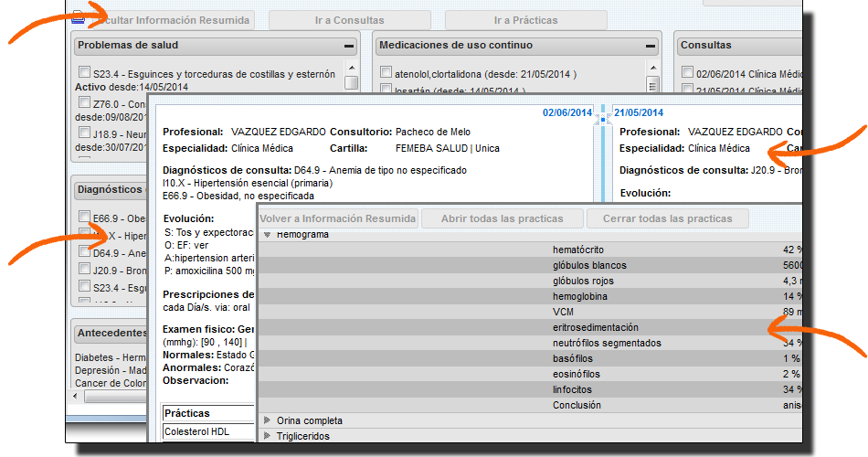Click the Ir a Consultas button

(x=350, y=20)
